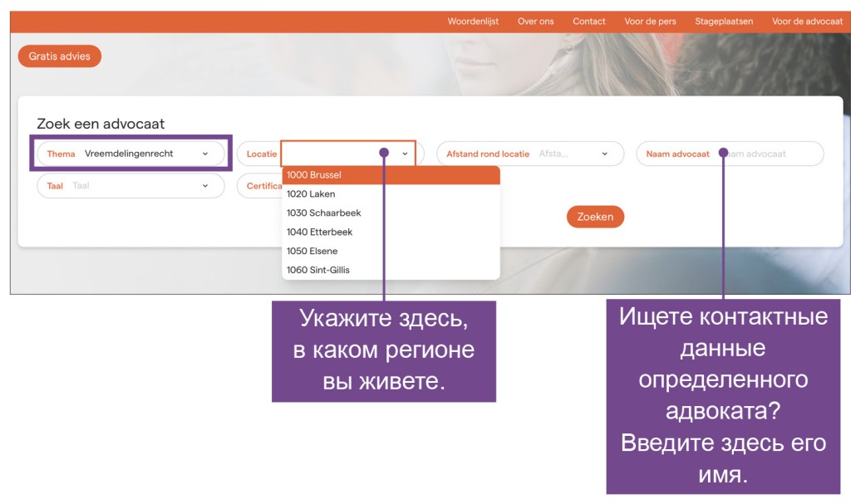The width and height of the screenshot is (851, 504).
Task: Visit the Voor de advocaat section
Action: [x=807, y=22]
